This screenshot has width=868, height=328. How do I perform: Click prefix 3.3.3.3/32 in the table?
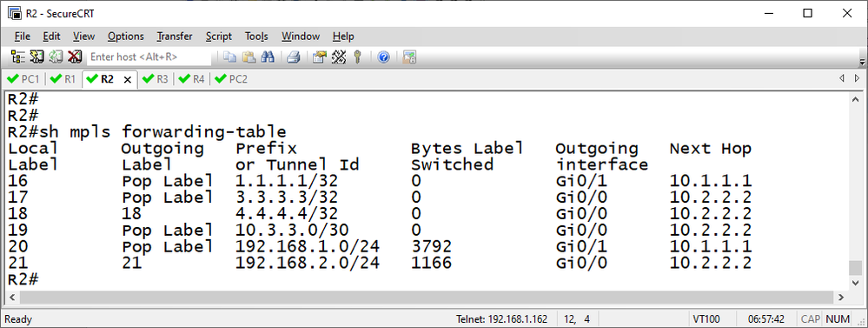pyautogui.click(x=286, y=197)
